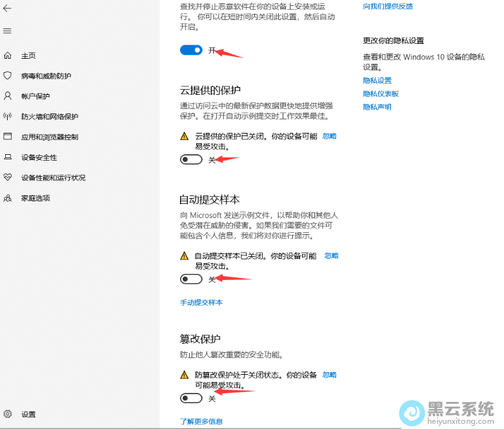Click the back arrow icon
504x429 pixels.
point(8,9)
